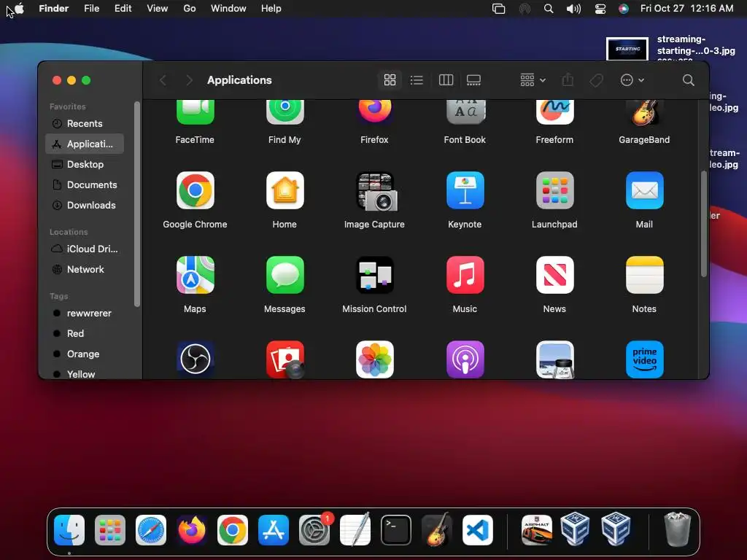The height and width of the screenshot is (560, 747).
Task: Open the Edit menu
Action: (x=123, y=9)
